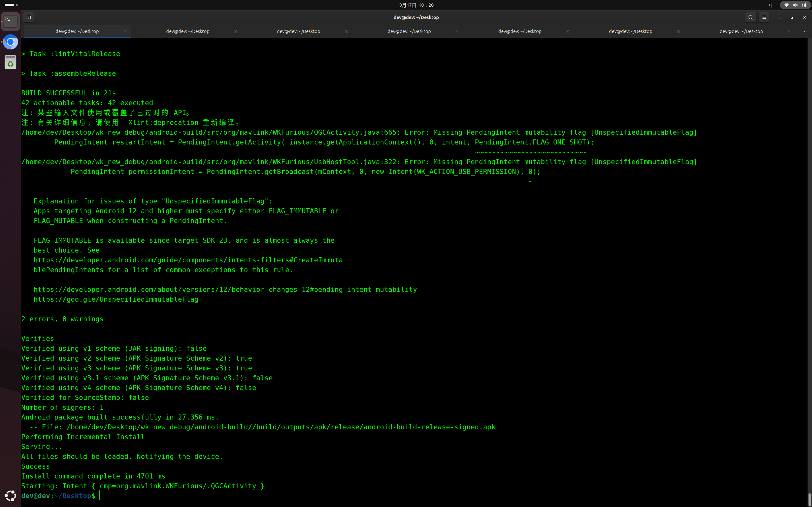Image resolution: width=812 pixels, height=507 pixels.
Task: Open a new terminal tab
Action: [x=29, y=17]
